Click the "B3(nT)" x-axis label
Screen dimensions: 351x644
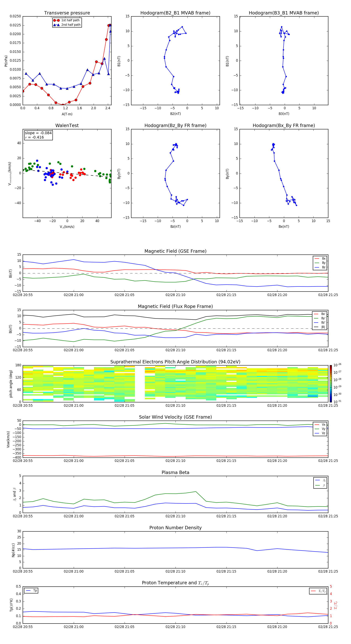tap(284, 114)
